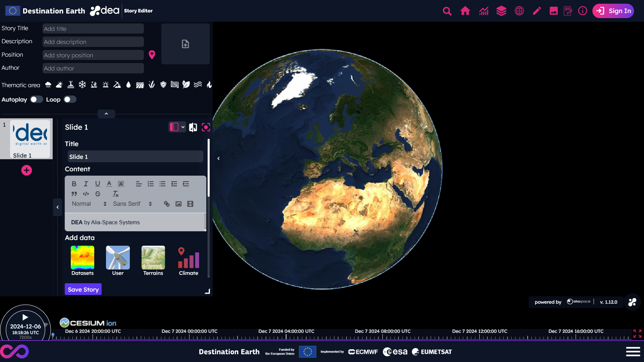Collapse the story details with the up chevron
Image resolution: width=644 pixels, height=362 pixels.
point(106,114)
